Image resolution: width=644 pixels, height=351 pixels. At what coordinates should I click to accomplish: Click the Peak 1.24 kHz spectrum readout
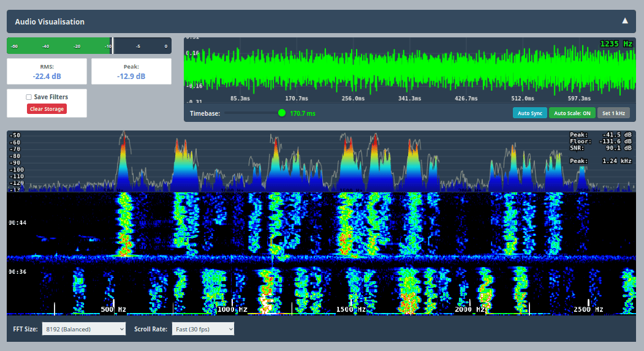[600, 161]
